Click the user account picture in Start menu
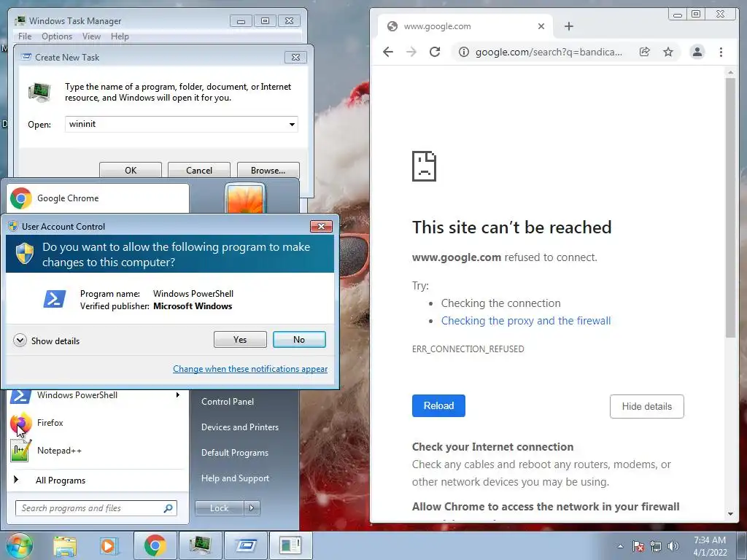The width and height of the screenshot is (747, 560). (x=244, y=198)
